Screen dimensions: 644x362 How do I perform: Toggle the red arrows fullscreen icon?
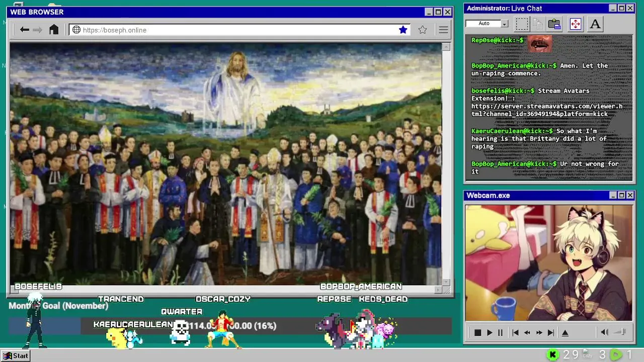[x=575, y=24]
